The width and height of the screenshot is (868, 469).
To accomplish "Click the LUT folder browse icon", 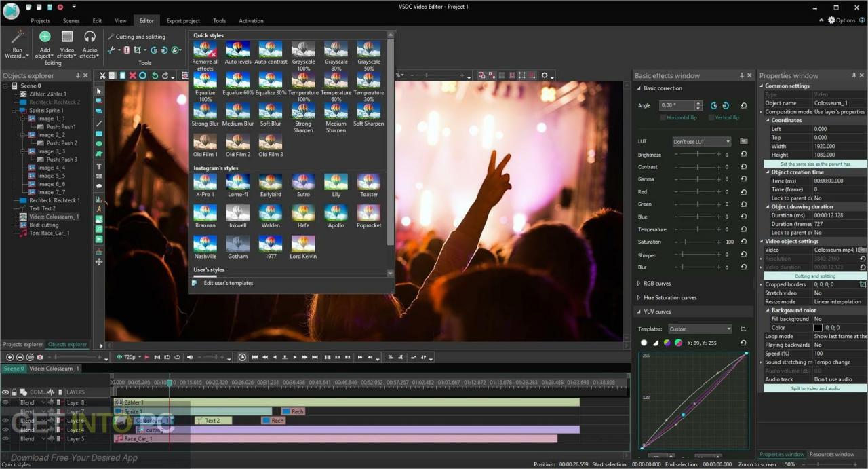I will tap(744, 141).
